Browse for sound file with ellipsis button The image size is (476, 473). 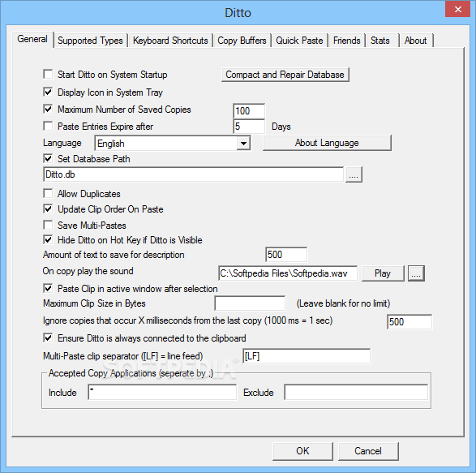(416, 273)
